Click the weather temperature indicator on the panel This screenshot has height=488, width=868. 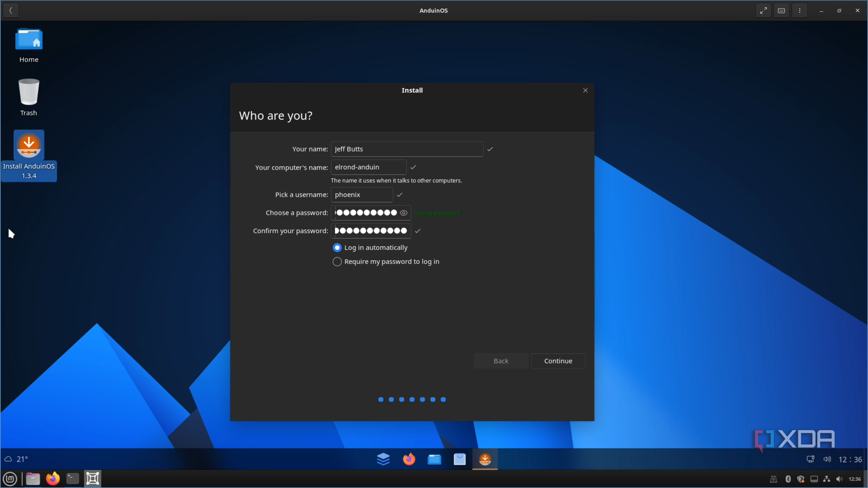click(17, 459)
